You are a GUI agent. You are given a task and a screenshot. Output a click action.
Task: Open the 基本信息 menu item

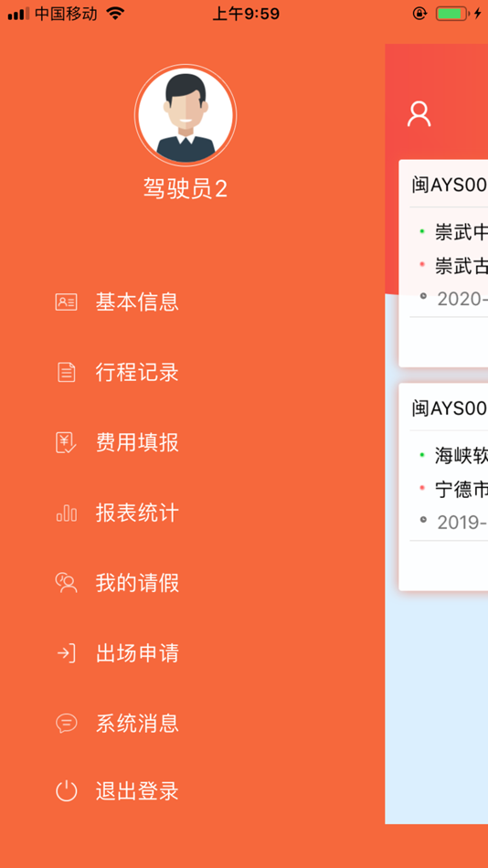137,302
